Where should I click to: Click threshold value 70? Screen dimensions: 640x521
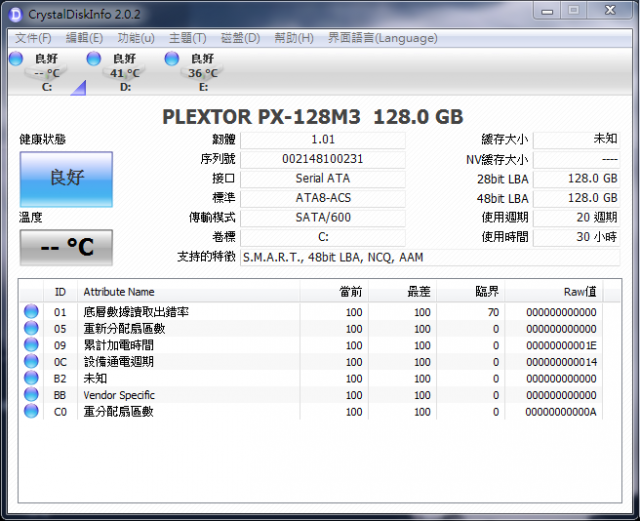point(493,313)
